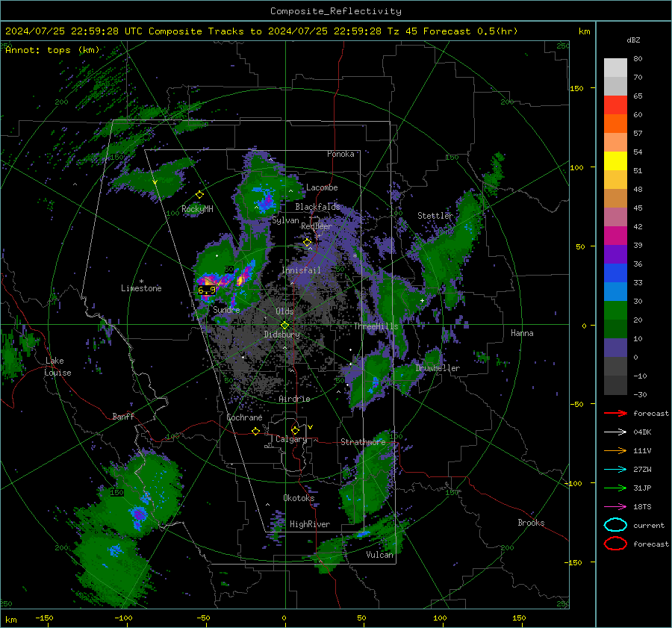Click the ThreeHills town label
This screenshot has width=672, height=628.
pyautogui.click(x=376, y=326)
